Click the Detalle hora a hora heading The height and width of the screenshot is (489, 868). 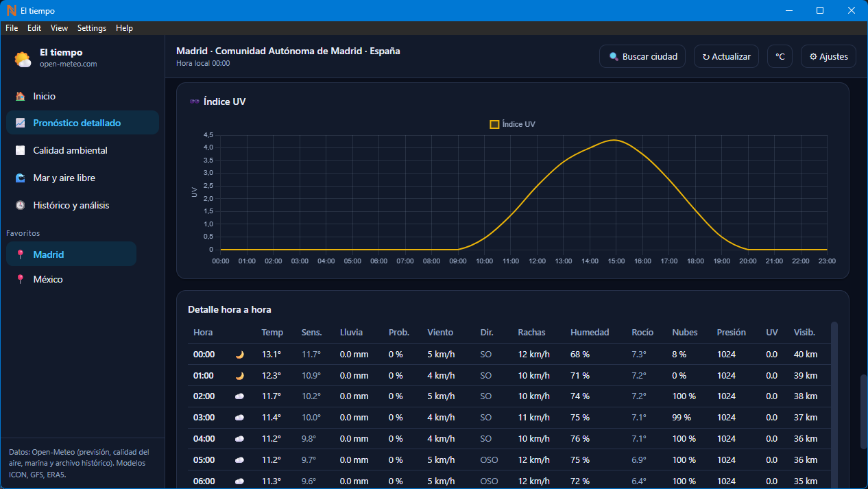coord(230,310)
